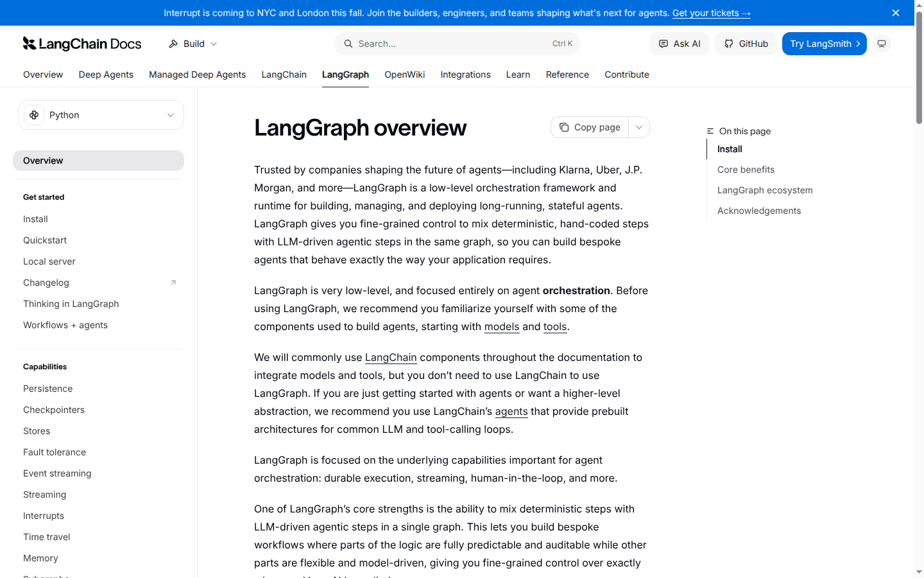Open the Stores page
924x578 pixels.
(37, 431)
